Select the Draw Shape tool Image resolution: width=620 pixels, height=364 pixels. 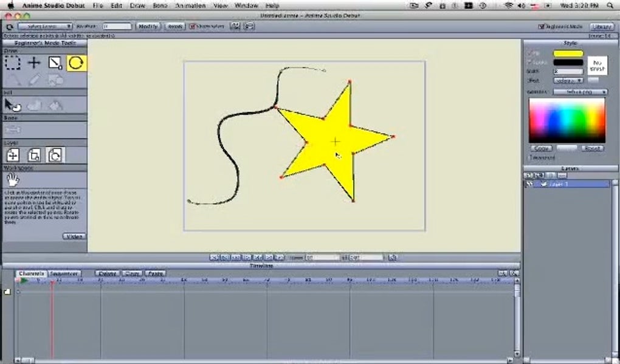(x=55, y=80)
